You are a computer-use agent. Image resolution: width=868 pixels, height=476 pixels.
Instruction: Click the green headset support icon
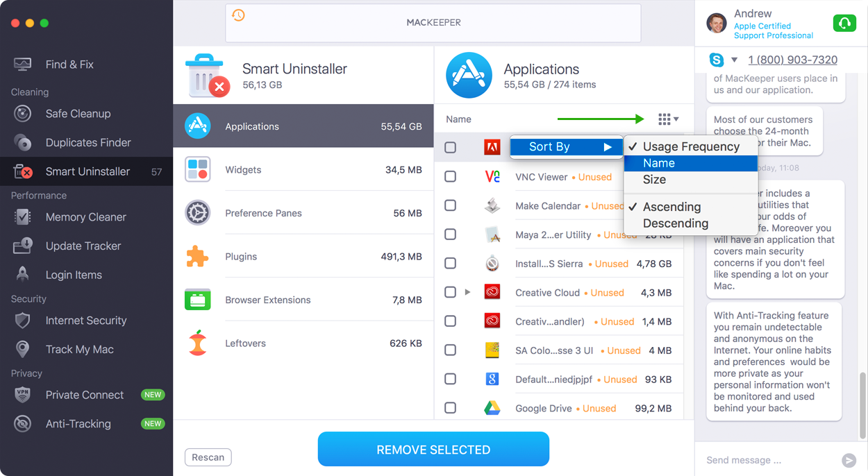coord(844,24)
